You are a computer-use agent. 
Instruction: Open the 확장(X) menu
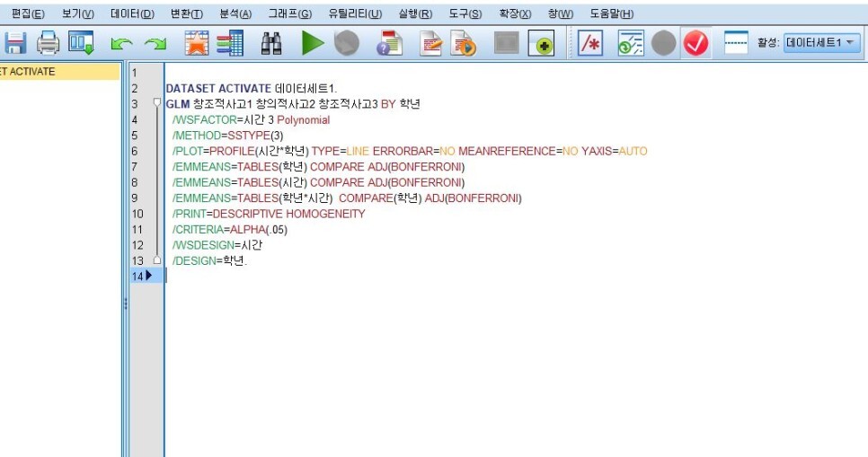[515, 13]
